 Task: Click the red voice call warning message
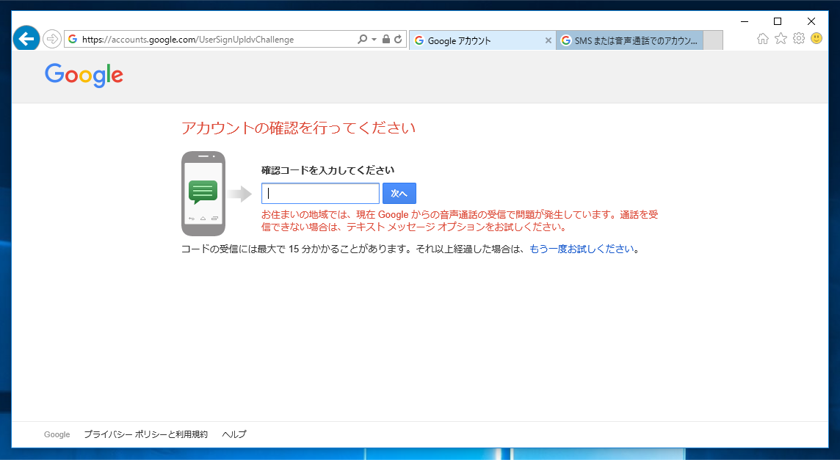click(x=460, y=221)
